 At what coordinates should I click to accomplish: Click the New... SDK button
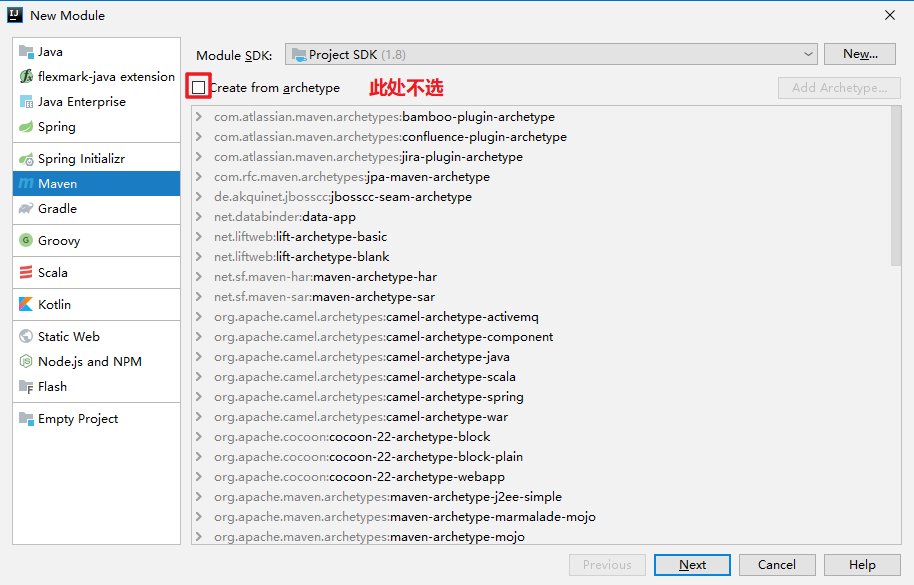[860, 54]
